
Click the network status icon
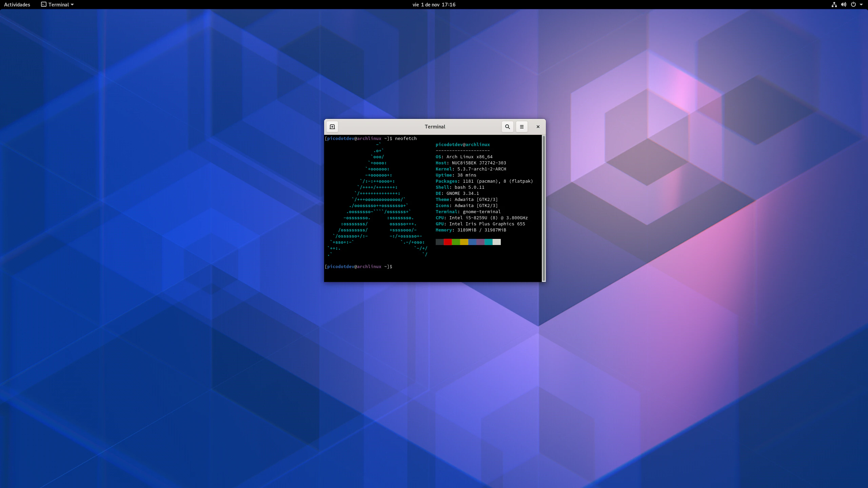pyautogui.click(x=834, y=5)
